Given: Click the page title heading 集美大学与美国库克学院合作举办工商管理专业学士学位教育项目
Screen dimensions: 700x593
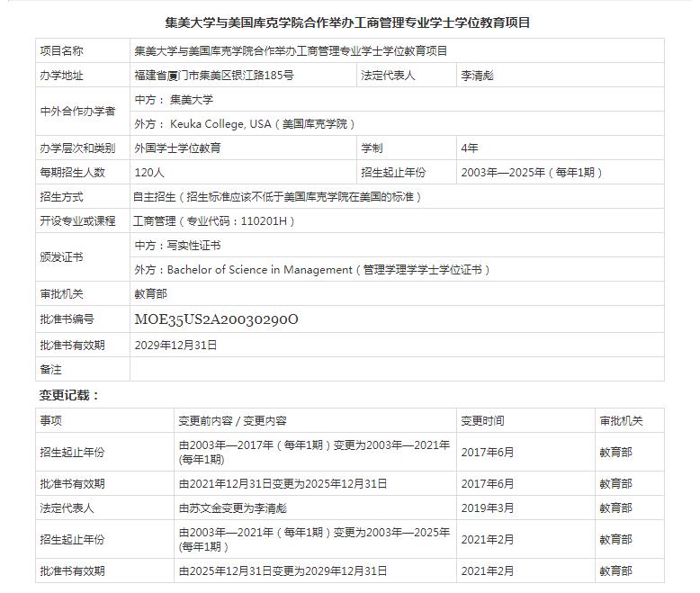Looking at the screenshot, I should 347,22.
